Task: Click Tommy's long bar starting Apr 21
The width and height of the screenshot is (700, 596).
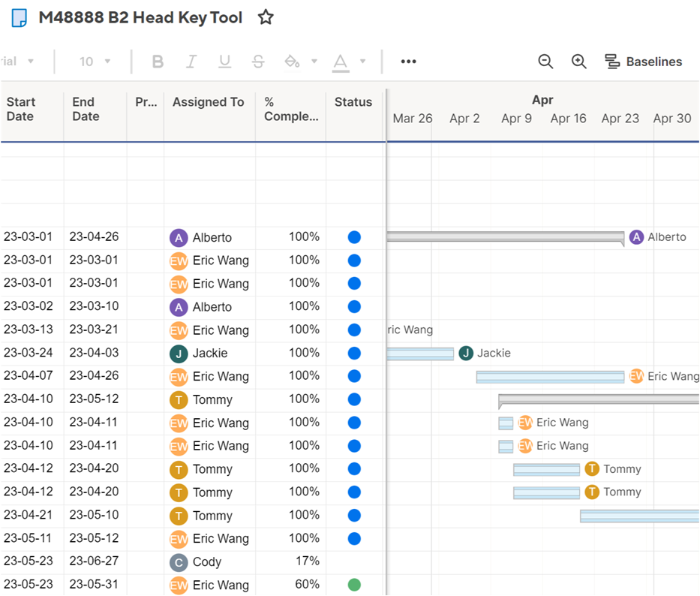Action: click(x=639, y=516)
